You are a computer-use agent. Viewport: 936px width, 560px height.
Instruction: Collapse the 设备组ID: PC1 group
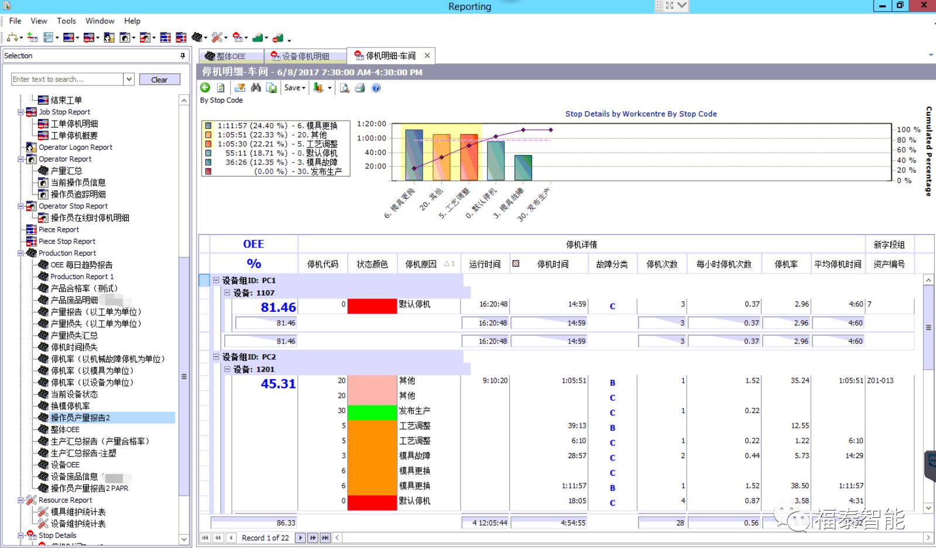(216, 280)
